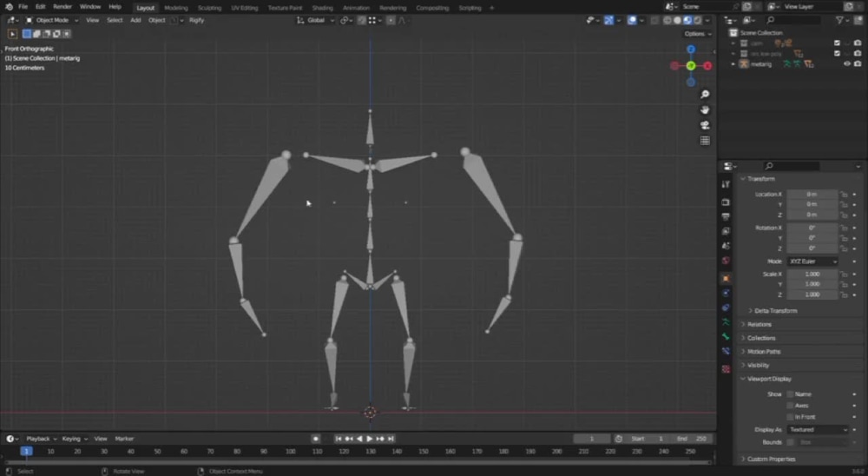
Task: Open the Armature data properties tab icon
Action: tap(726, 322)
